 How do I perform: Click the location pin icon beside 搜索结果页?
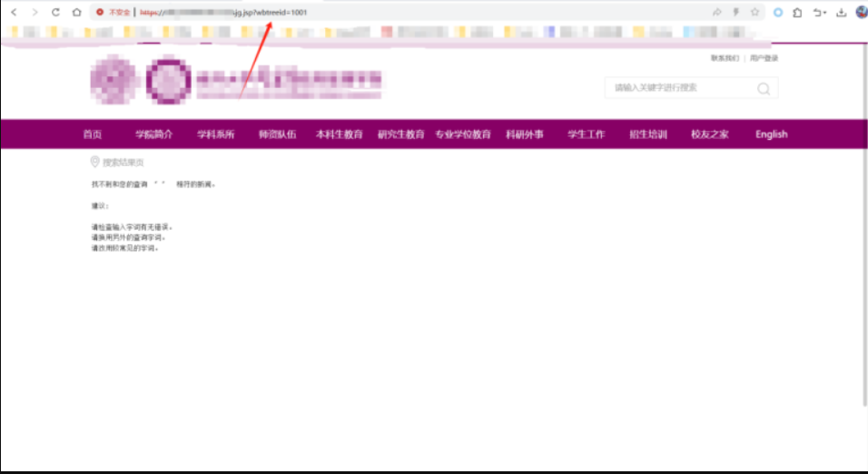tap(94, 162)
